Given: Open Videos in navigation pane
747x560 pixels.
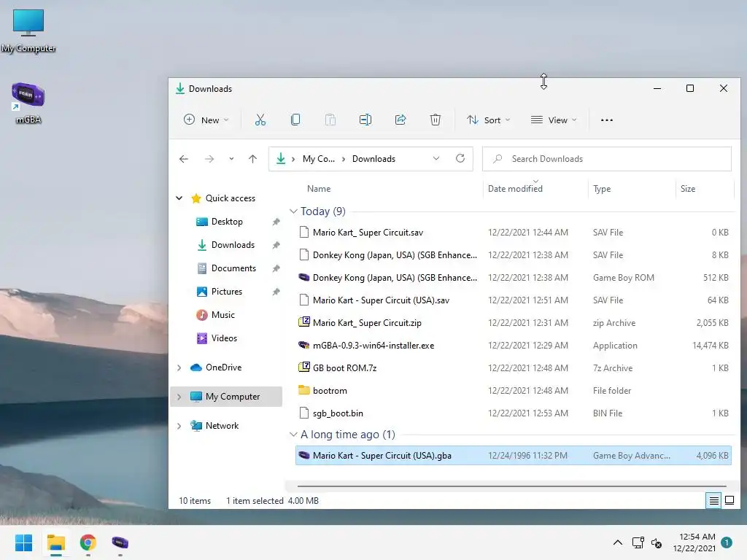Looking at the screenshot, I should click(224, 338).
